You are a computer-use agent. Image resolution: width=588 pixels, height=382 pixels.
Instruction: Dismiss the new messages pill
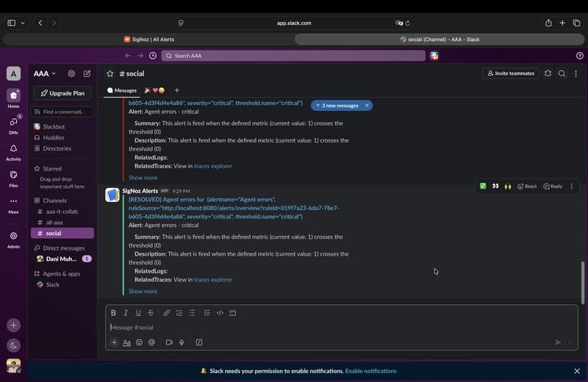pos(367,105)
